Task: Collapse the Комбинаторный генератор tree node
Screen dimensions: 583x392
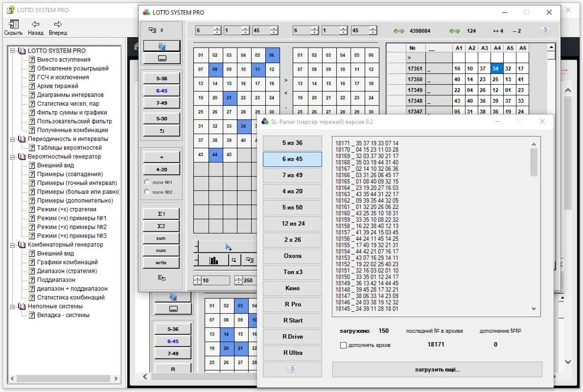Action: pyautogui.click(x=13, y=245)
